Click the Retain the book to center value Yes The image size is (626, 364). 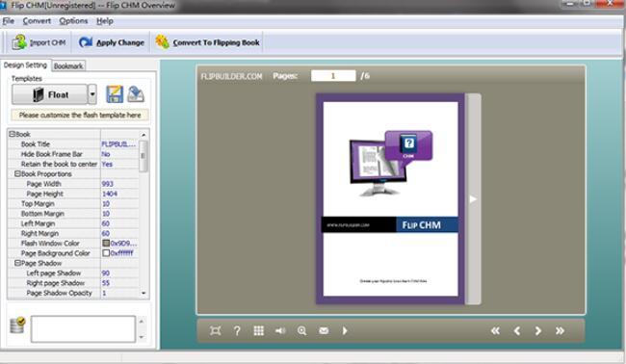click(107, 164)
